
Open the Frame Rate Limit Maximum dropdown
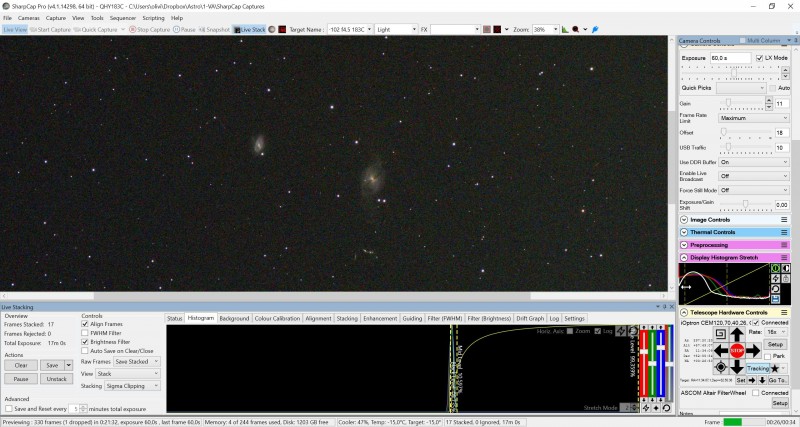click(754, 118)
